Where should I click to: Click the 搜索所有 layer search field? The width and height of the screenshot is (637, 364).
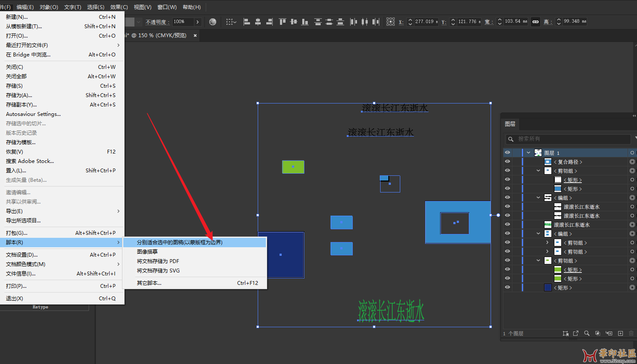(568, 139)
